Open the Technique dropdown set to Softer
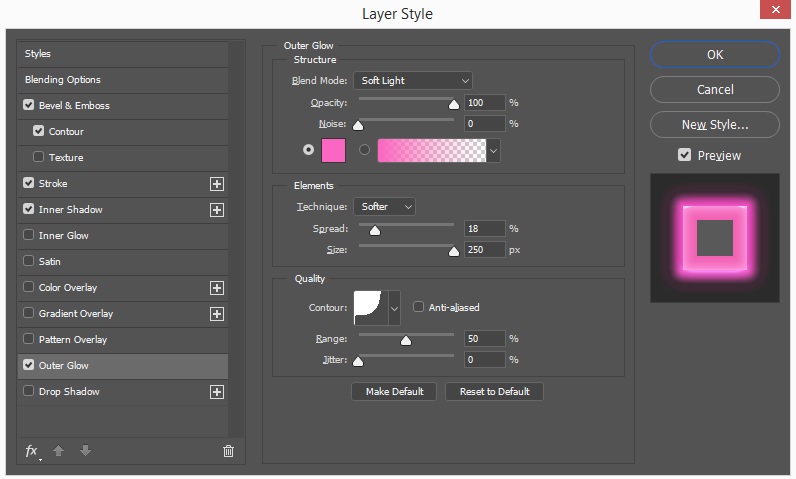The image size is (796, 479). pyautogui.click(x=384, y=206)
